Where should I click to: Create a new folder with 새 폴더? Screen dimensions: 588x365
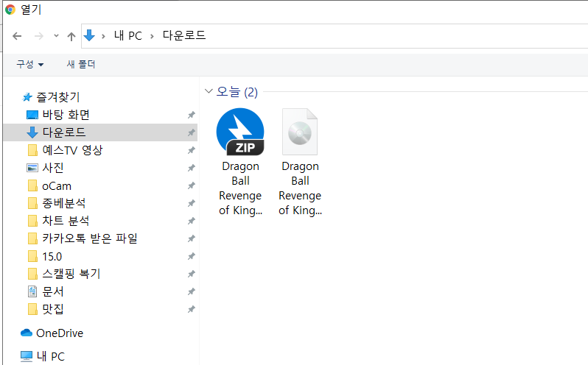81,64
